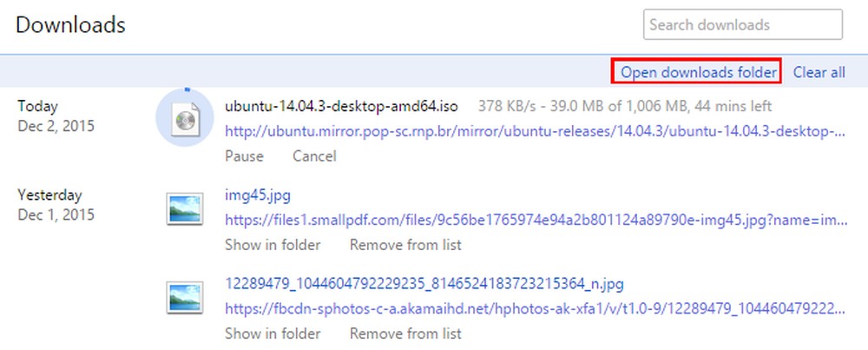Open the img45.jpg file name link
The width and height of the screenshot is (868, 350).
click(258, 195)
